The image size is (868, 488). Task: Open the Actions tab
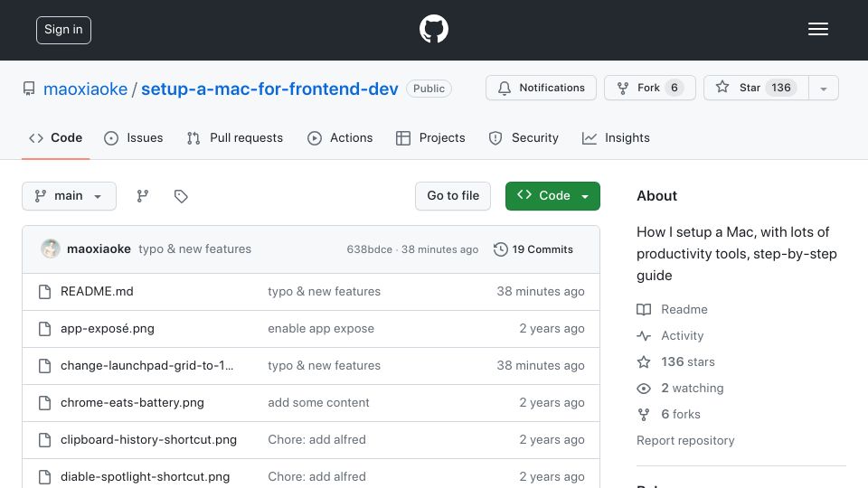click(x=340, y=137)
